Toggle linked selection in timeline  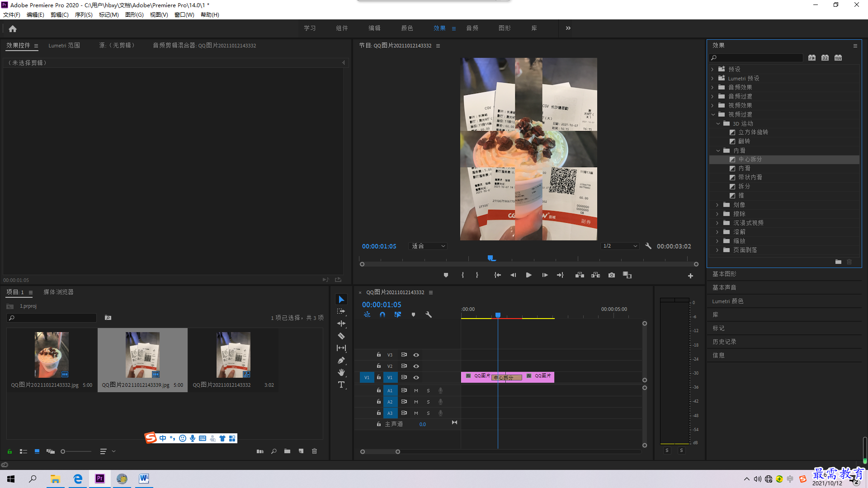(x=398, y=314)
